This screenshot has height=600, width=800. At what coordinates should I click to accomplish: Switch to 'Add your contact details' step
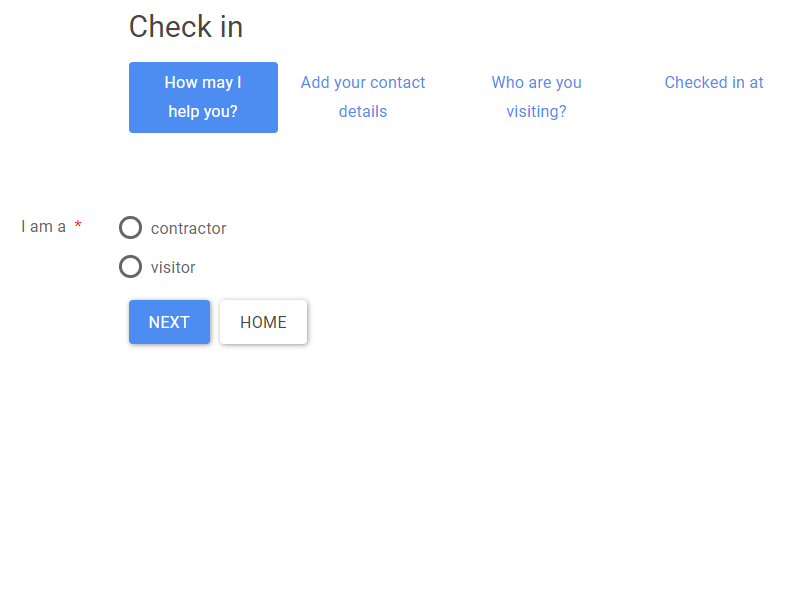[363, 97]
